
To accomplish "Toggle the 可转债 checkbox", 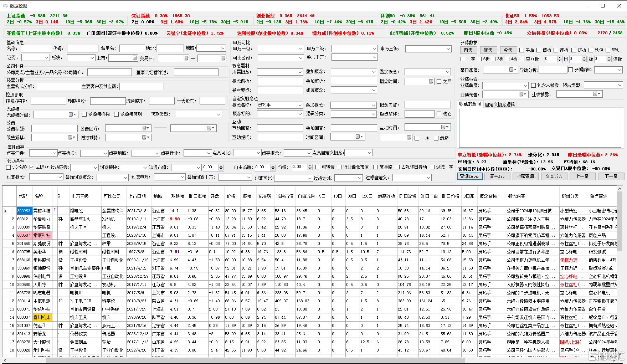I will [x=318, y=167].
